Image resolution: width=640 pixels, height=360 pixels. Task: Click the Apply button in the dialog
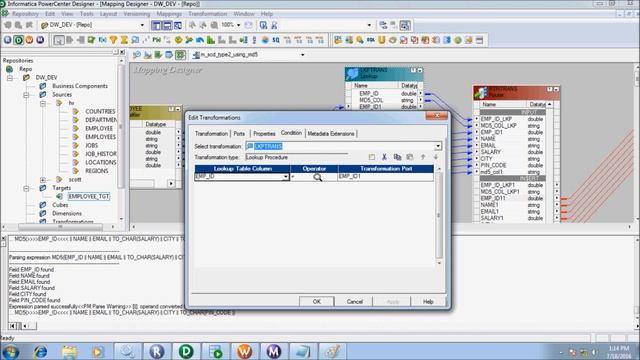coord(393,301)
